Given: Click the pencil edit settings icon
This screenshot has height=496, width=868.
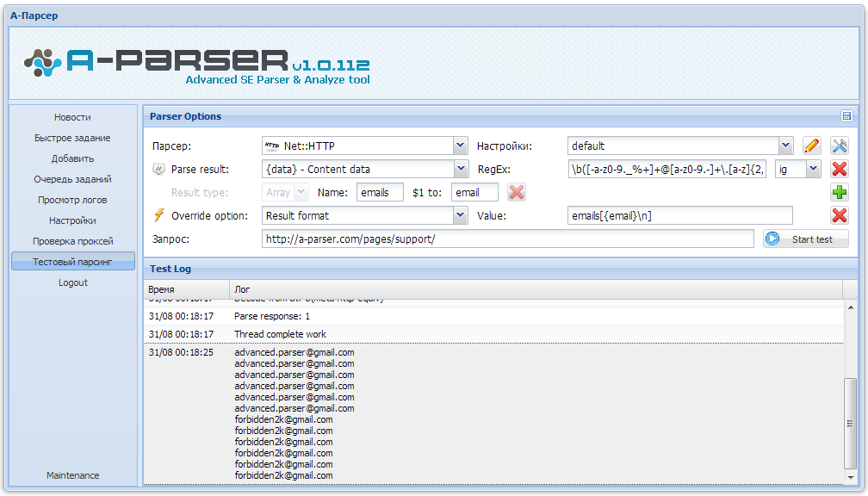Looking at the screenshot, I should click(x=811, y=146).
